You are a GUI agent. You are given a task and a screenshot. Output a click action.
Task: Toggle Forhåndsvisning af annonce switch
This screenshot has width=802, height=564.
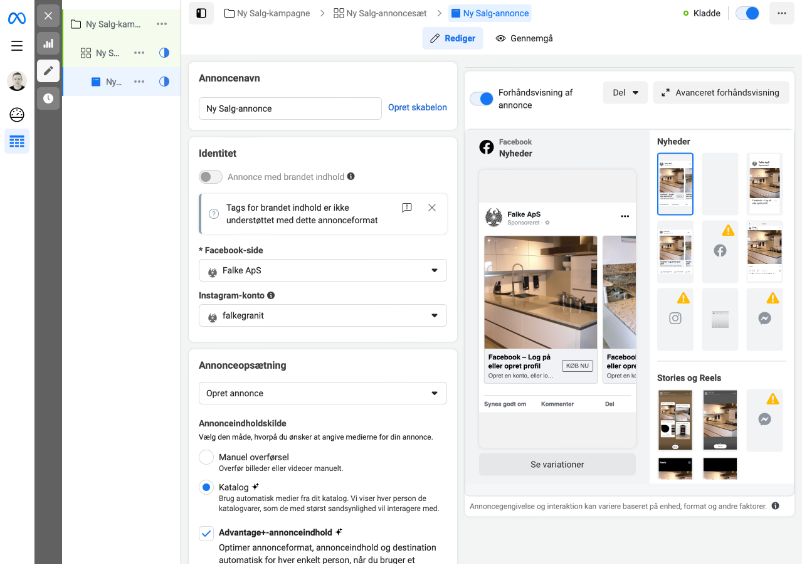(x=481, y=99)
